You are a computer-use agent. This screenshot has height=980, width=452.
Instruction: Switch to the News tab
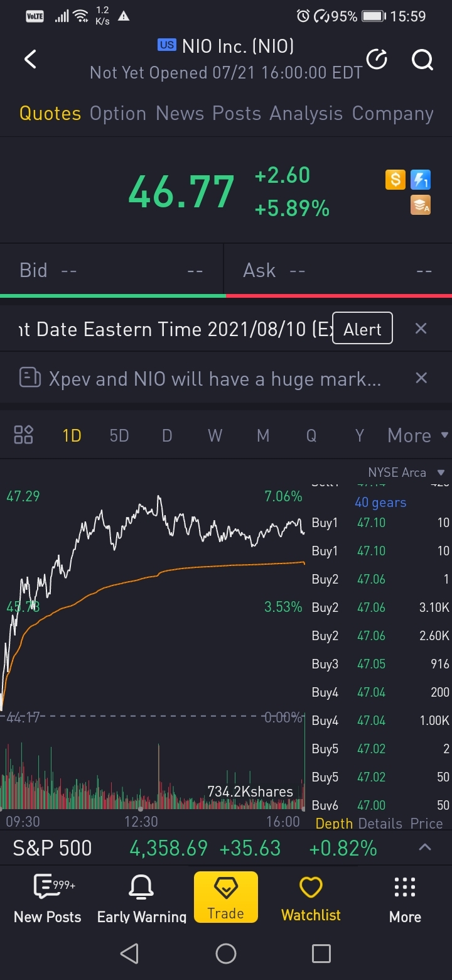(x=180, y=114)
